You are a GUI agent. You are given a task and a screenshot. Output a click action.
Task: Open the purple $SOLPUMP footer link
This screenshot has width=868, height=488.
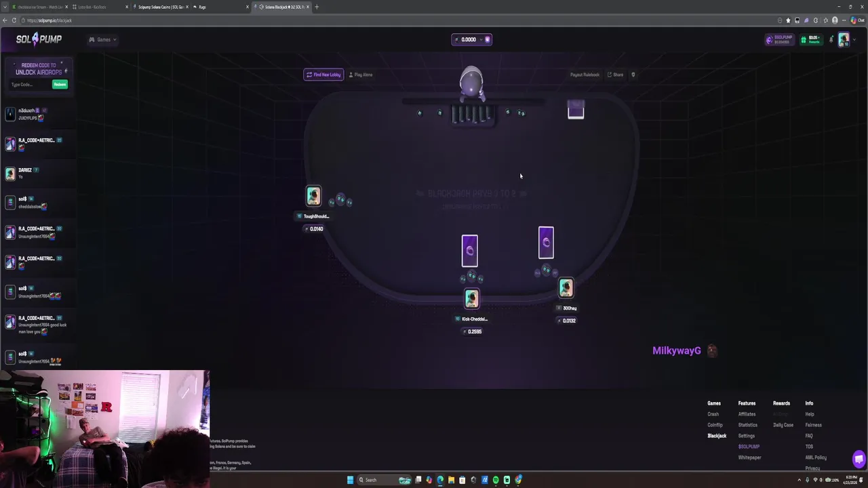(749, 447)
